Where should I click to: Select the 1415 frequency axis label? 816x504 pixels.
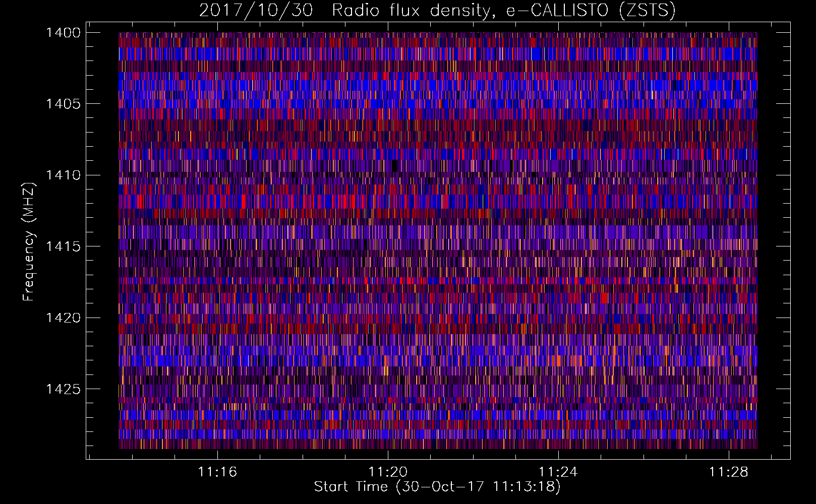[x=63, y=246]
